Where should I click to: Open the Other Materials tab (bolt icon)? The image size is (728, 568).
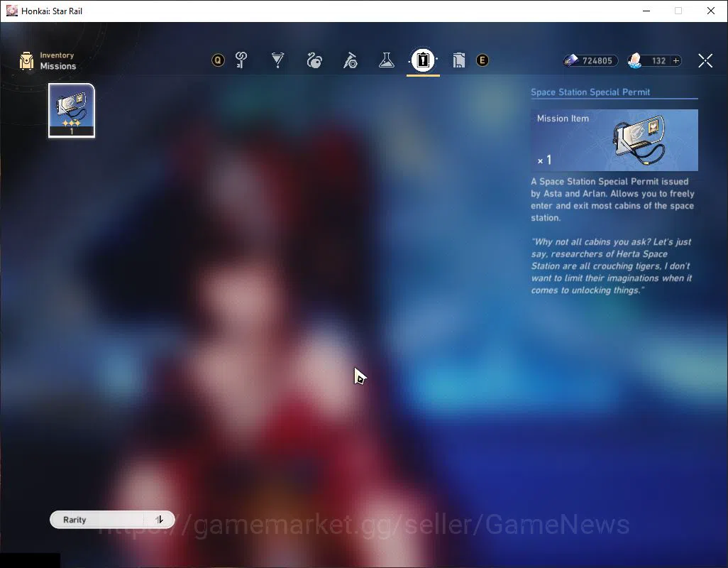351,60
